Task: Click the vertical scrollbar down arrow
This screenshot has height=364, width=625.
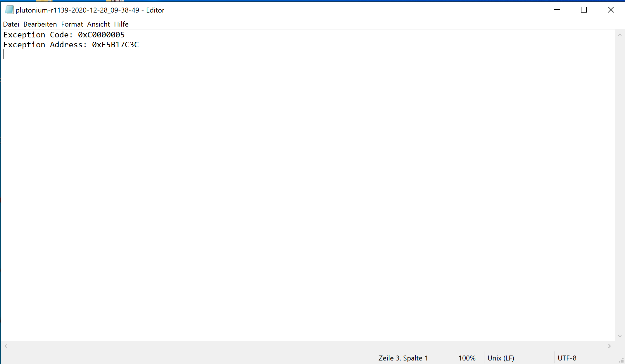Action: 620,336
